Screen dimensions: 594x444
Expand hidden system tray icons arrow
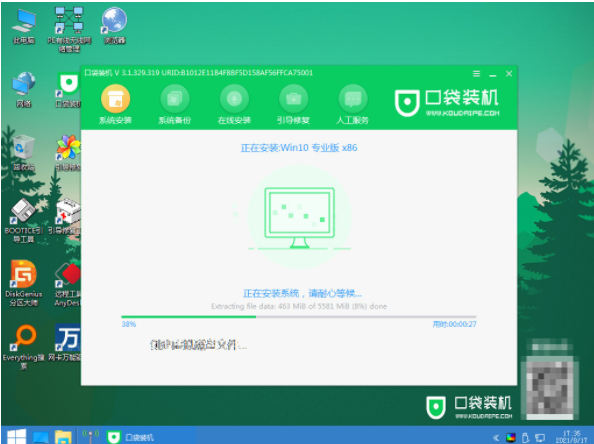496,438
